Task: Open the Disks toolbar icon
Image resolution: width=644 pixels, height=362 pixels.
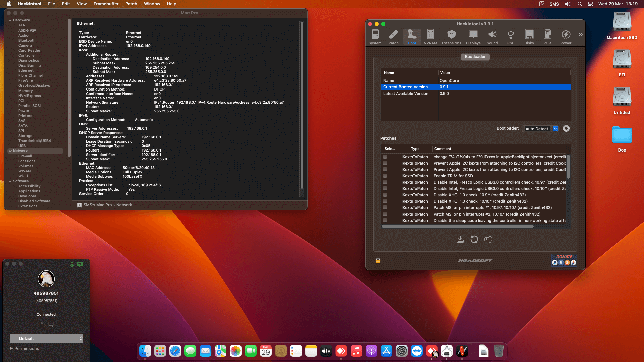Action: pos(529,37)
